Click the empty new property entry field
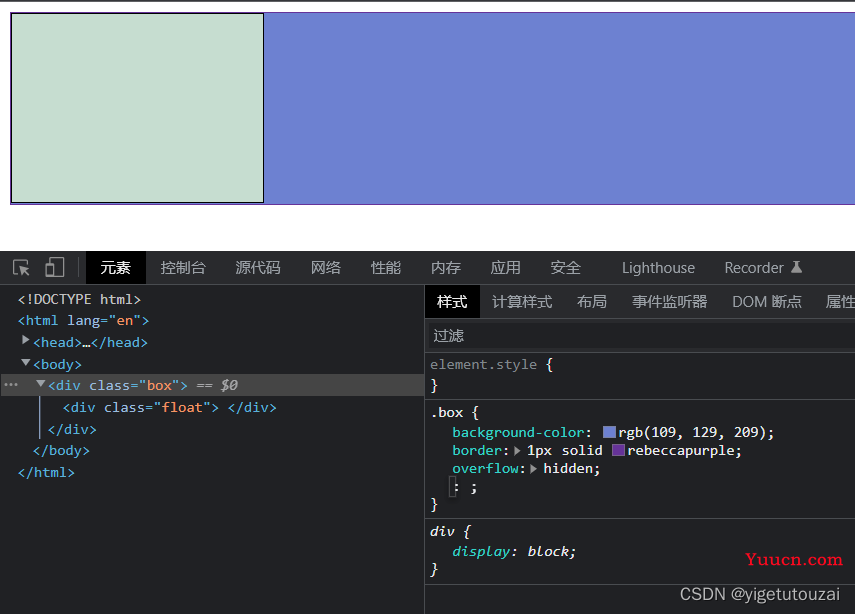This screenshot has width=855, height=614. point(454,487)
